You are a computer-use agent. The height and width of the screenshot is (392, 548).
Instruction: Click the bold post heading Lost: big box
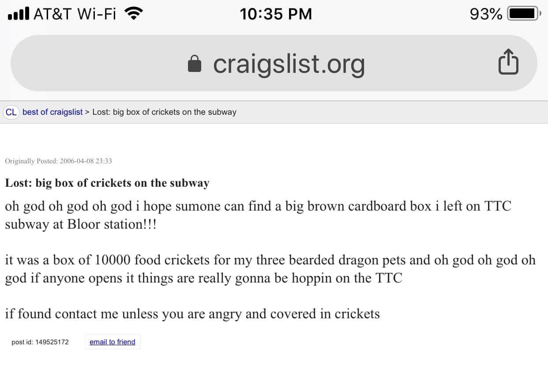click(x=107, y=183)
